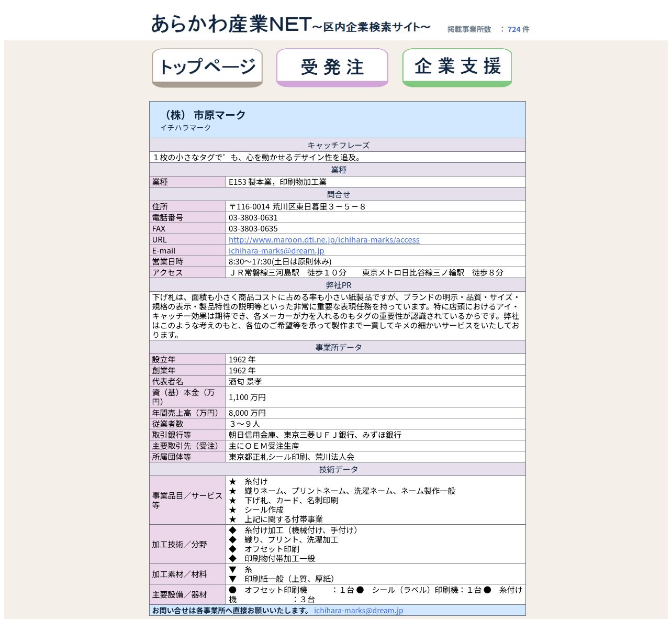Screen dimensions: 672x619
Task: Click the 設立年 value 1962 年
Action: point(242,360)
